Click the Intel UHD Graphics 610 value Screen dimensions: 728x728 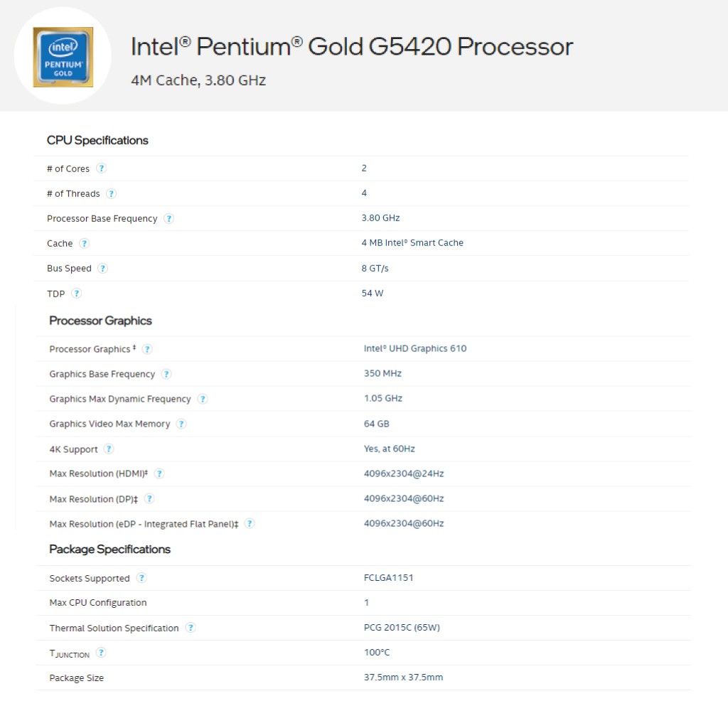tap(415, 348)
